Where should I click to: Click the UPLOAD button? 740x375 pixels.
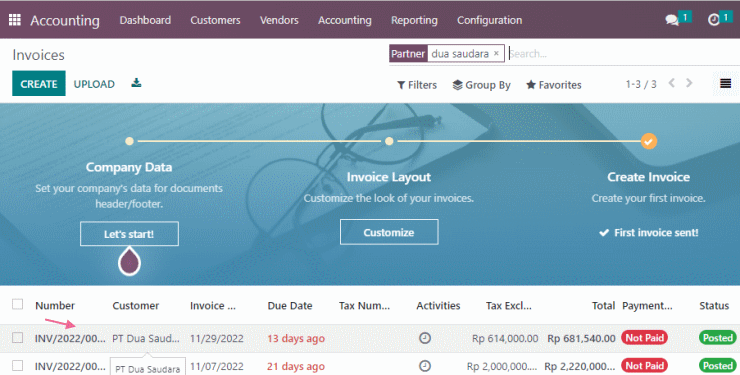point(94,84)
